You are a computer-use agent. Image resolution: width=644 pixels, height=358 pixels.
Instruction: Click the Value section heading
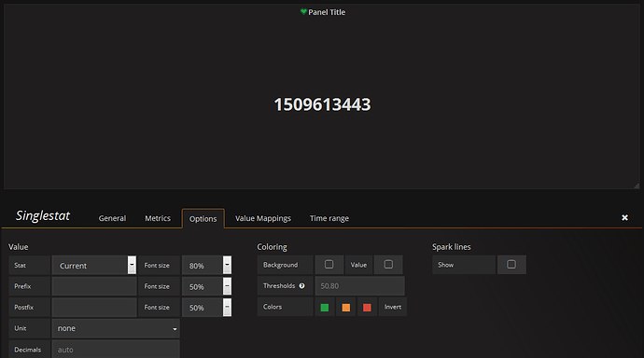point(18,247)
